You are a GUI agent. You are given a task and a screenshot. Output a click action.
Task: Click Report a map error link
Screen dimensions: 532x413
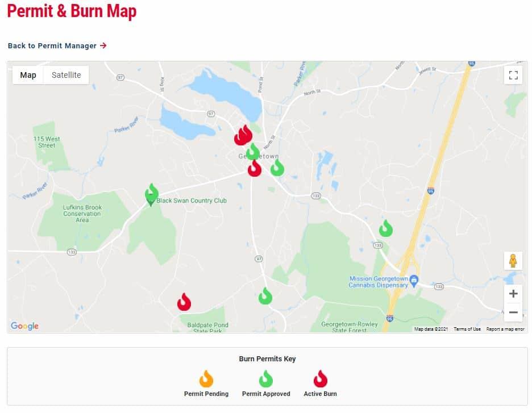point(505,329)
